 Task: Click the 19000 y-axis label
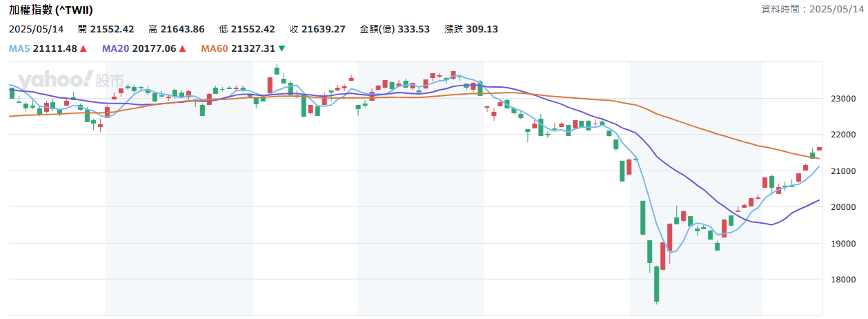point(842,244)
